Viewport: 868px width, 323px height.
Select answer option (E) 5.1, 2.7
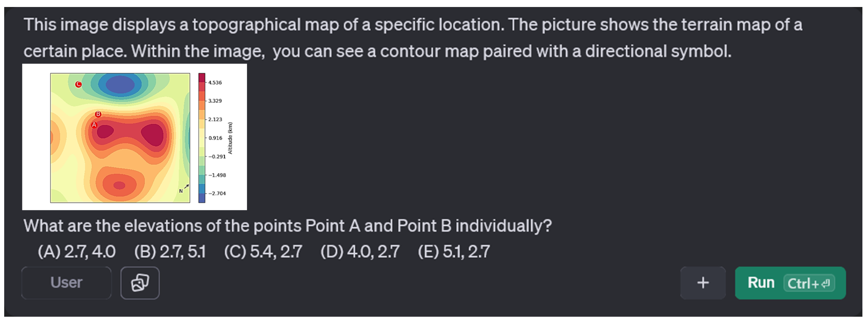point(454,252)
